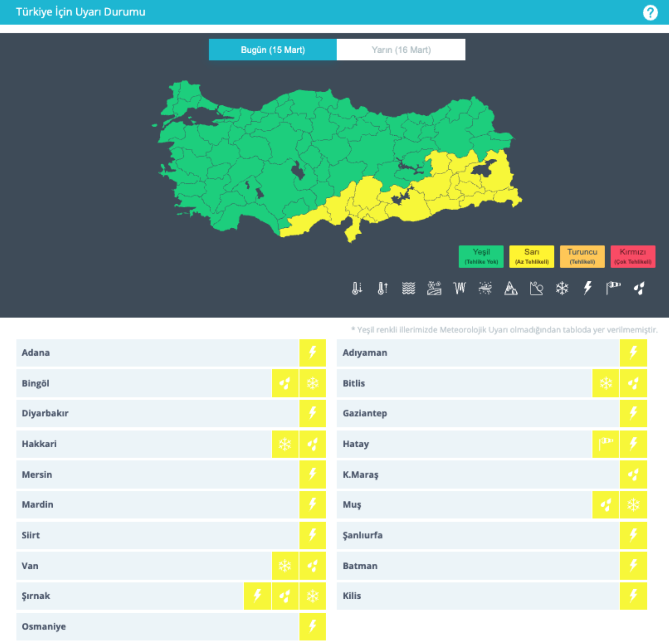Click the rain drops icon for K.Maraş
Viewport: 669px width, 644px height.
pyautogui.click(x=633, y=474)
